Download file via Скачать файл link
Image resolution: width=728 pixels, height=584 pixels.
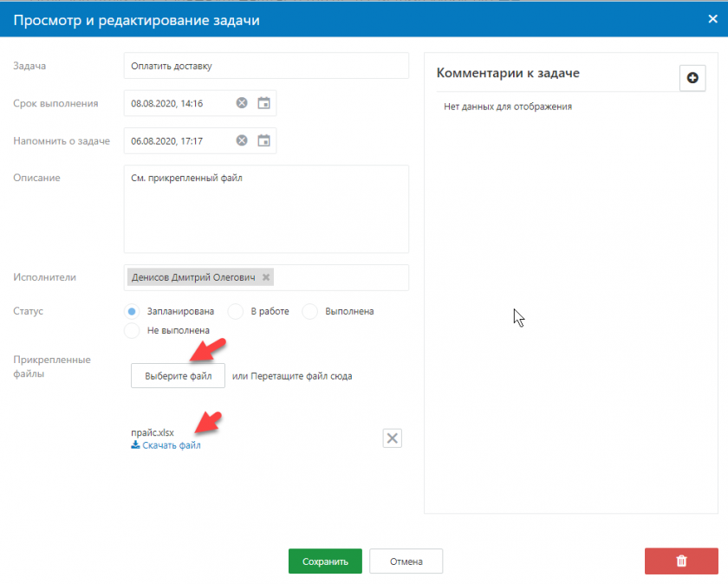166,445
